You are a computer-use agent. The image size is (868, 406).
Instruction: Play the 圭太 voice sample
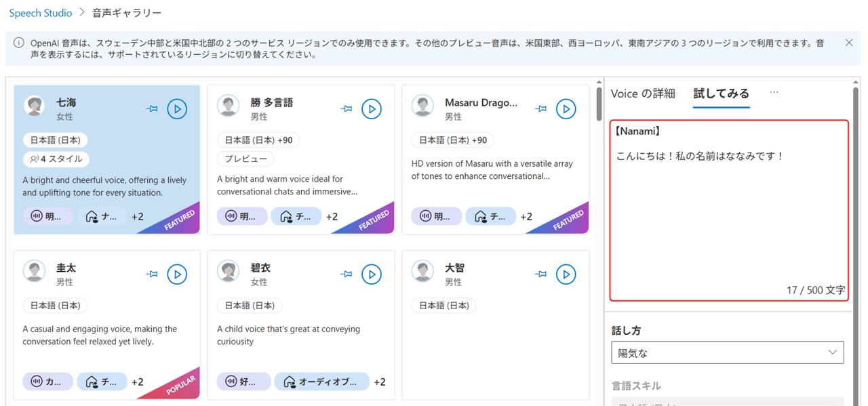pos(177,274)
